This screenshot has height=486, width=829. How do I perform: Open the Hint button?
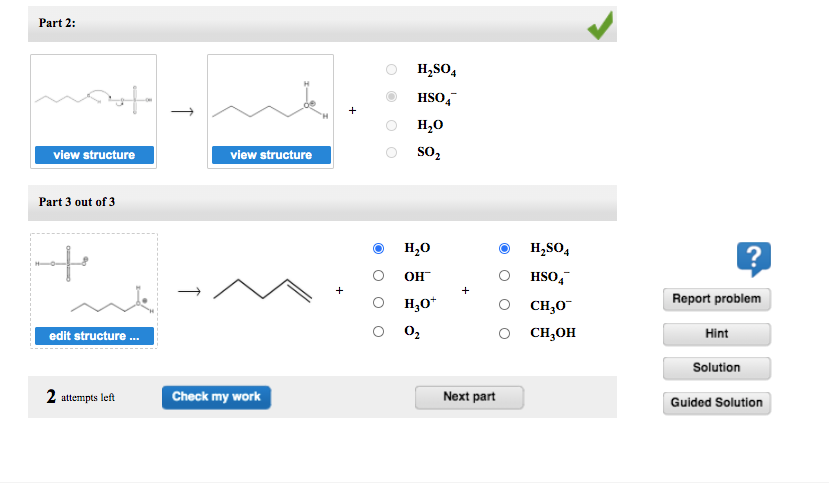point(716,334)
